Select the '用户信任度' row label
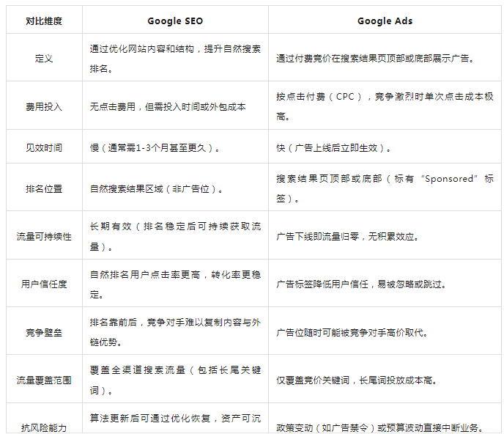504x434 pixels. coord(44,283)
